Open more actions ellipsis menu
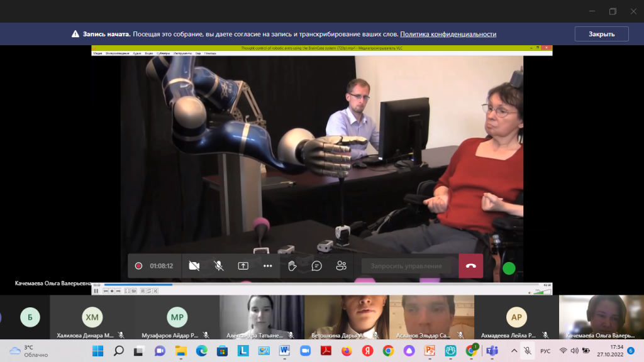This screenshot has width=644, height=362. coord(268,266)
